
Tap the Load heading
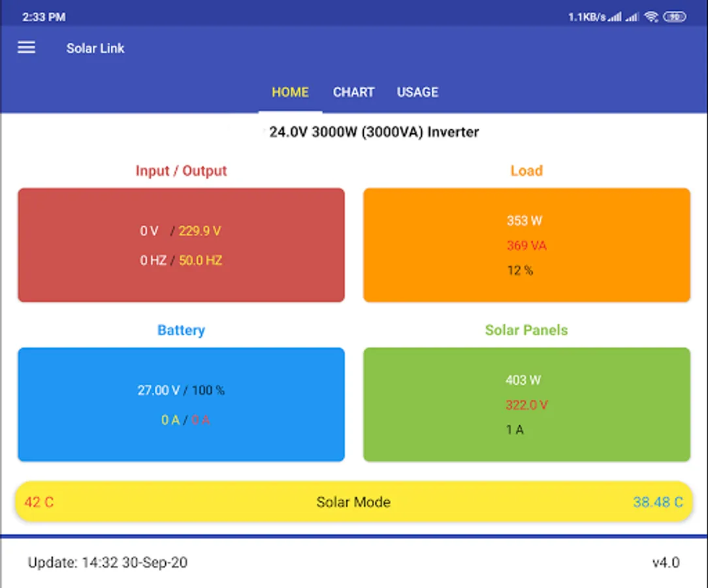526,171
